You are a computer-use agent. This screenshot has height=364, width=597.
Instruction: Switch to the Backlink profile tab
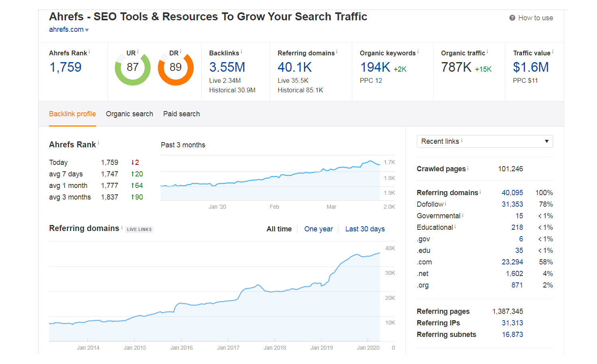(x=73, y=114)
